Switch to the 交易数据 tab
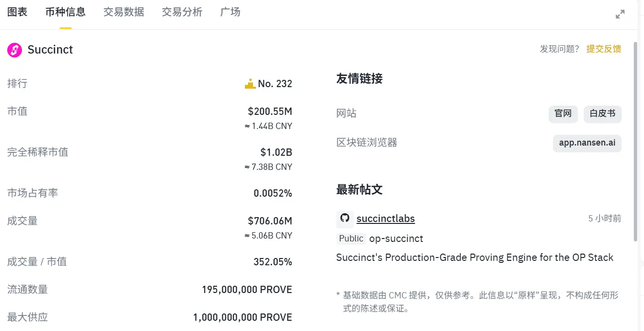Image resolution: width=644 pixels, height=331 pixels. click(x=124, y=12)
